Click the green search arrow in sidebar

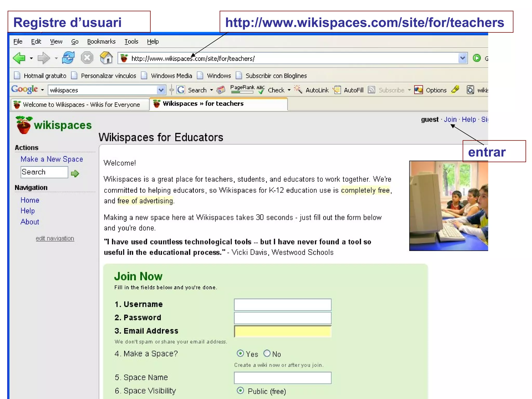click(75, 173)
